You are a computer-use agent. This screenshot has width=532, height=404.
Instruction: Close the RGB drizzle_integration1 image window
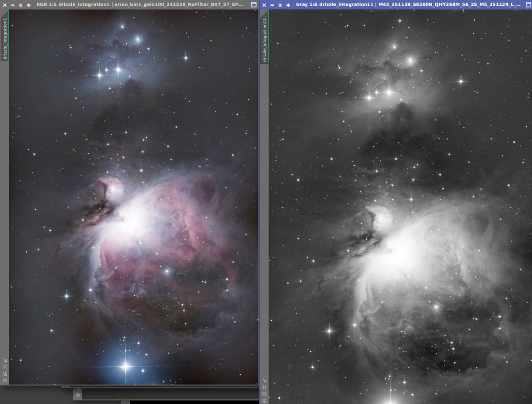click(x=5, y=5)
